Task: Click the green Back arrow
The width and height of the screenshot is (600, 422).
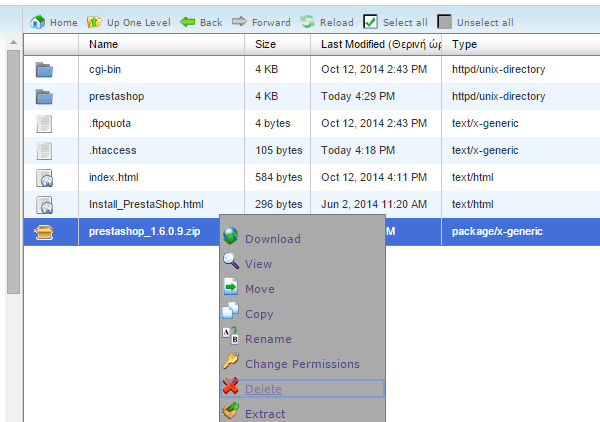Action: (x=187, y=22)
